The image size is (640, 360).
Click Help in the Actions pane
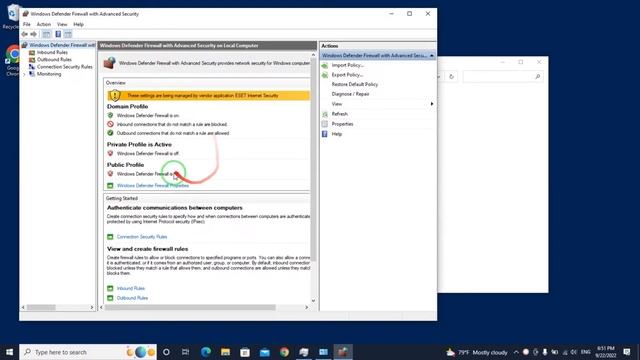tap(336, 134)
